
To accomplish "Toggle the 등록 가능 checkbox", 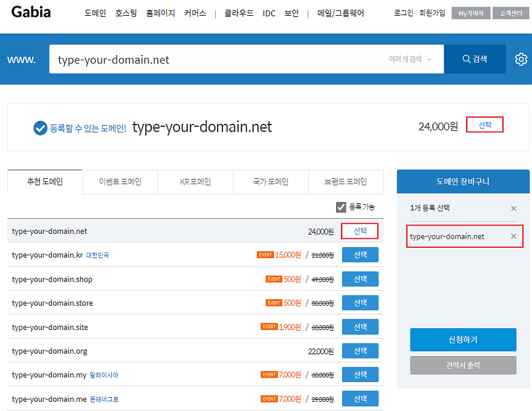I will point(341,207).
